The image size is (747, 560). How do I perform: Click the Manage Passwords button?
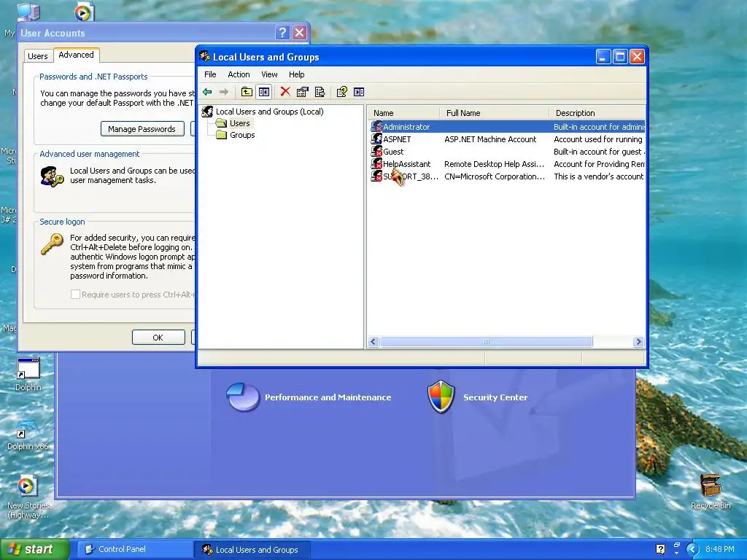(x=142, y=129)
